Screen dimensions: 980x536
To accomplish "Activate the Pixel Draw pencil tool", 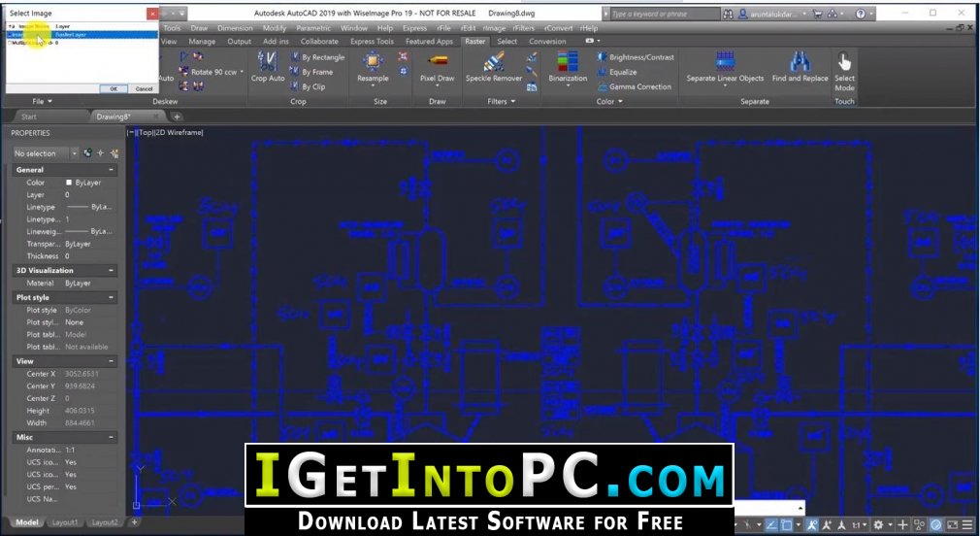I will 437,60.
